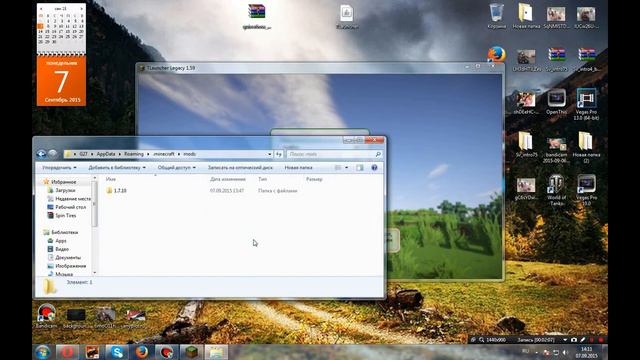This screenshot has width=640, height=360.
Task: Click the refresh button beside the address bar
Action: tap(279, 154)
